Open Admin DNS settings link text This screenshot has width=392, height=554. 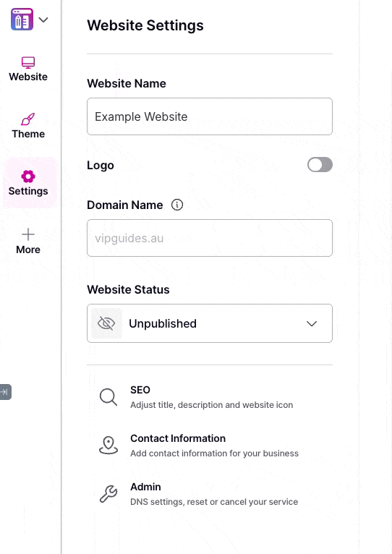tap(214, 502)
